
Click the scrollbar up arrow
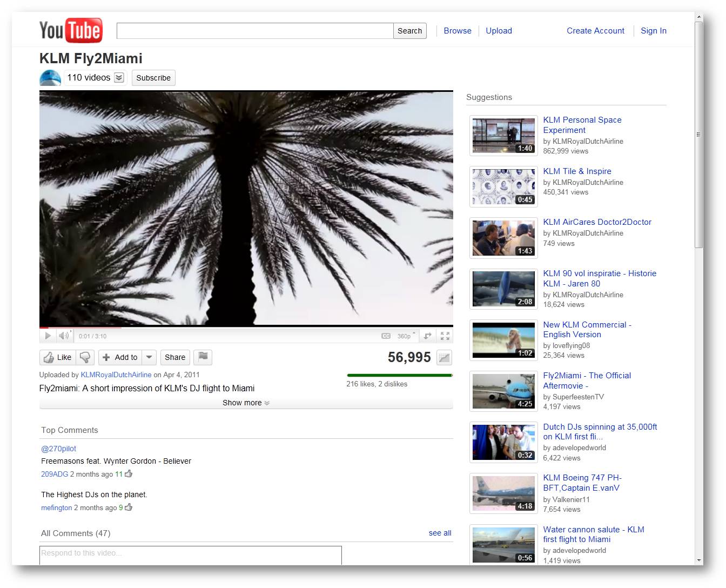tap(698, 17)
